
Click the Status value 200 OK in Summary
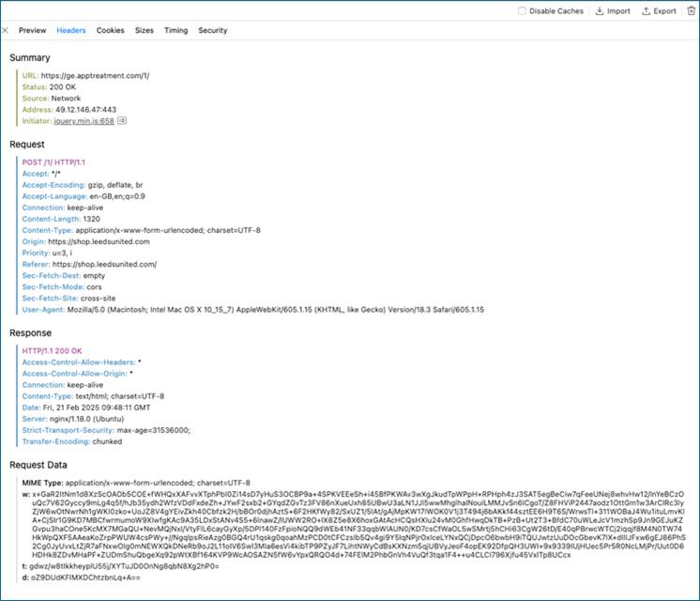coord(63,86)
